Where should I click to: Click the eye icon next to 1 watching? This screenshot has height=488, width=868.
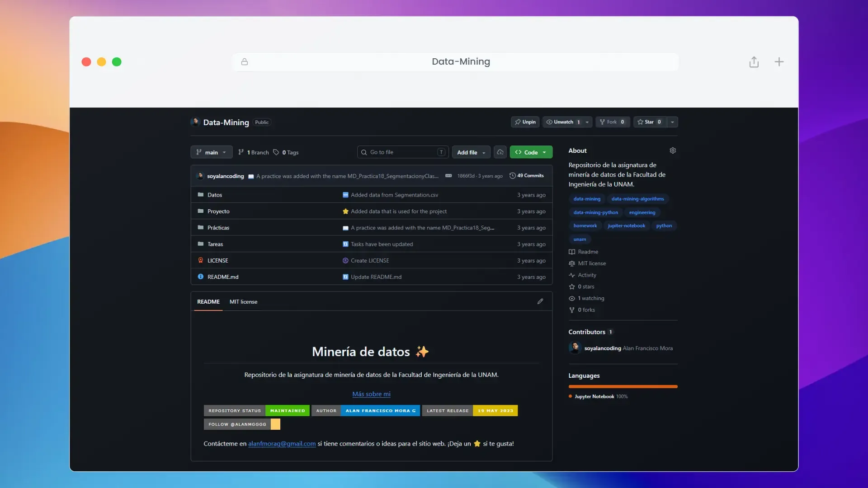(572, 298)
